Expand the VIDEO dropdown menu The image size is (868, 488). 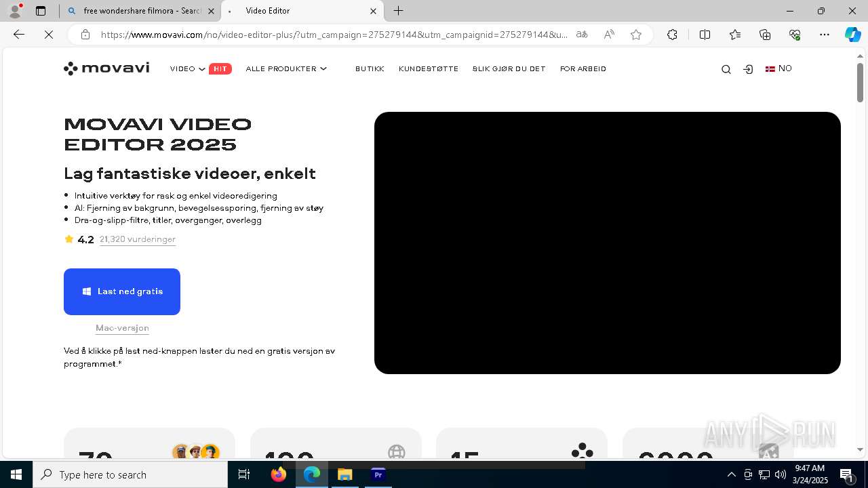click(x=188, y=68)
